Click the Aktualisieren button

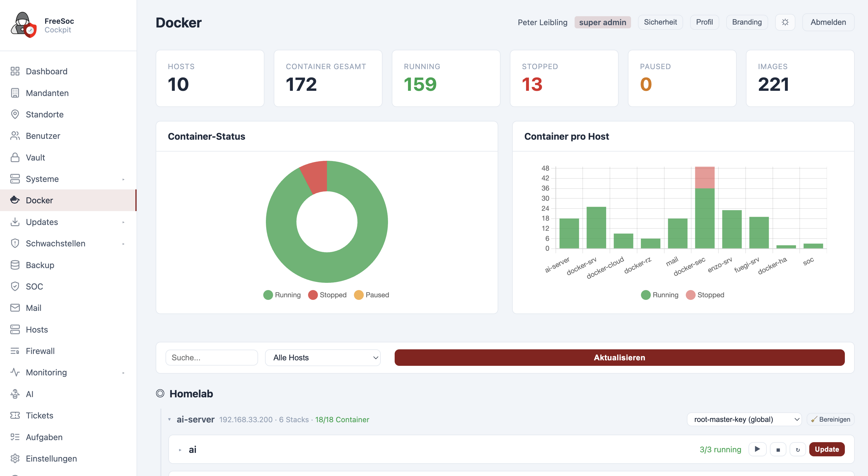[619, 357]
